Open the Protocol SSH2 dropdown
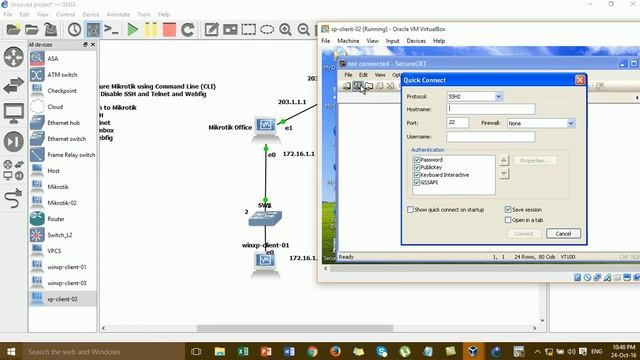 (498, 97)
